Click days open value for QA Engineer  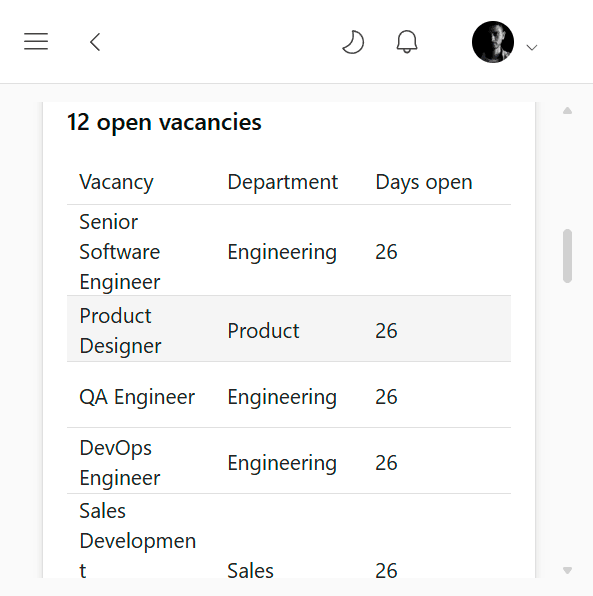coord(386,397)
